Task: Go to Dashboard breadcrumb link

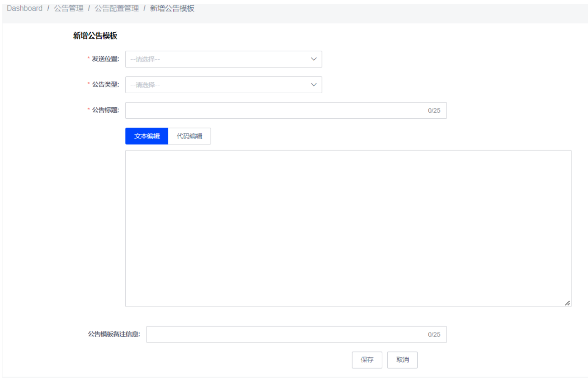Action: point(25,8)
